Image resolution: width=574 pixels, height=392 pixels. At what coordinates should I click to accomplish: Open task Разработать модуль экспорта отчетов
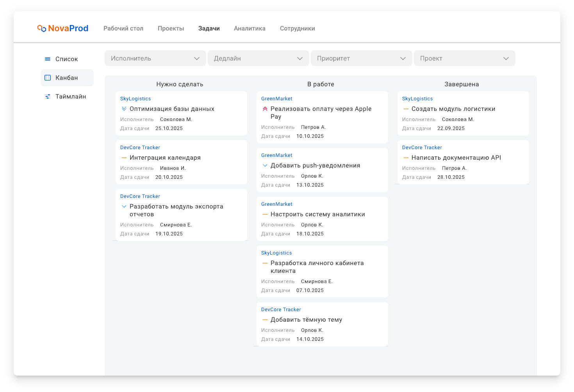tap(176, 210)
